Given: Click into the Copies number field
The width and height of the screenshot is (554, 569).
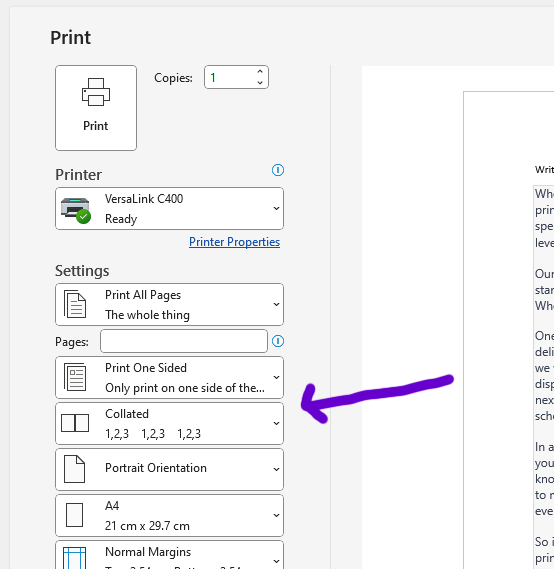Looking at the screenshot, I should pyautogui.click(x=230, y=77).
